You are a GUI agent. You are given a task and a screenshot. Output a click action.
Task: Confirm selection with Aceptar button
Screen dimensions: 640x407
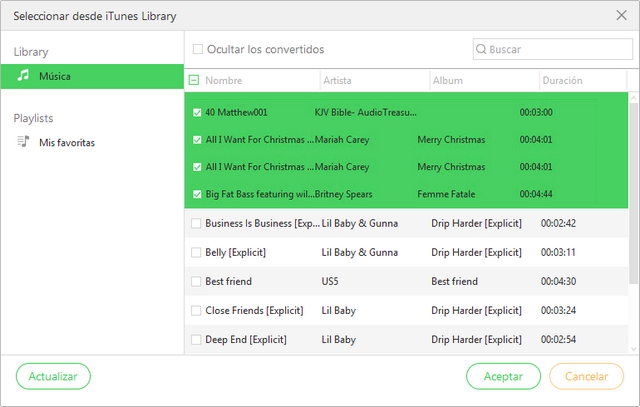click(503, 376)
